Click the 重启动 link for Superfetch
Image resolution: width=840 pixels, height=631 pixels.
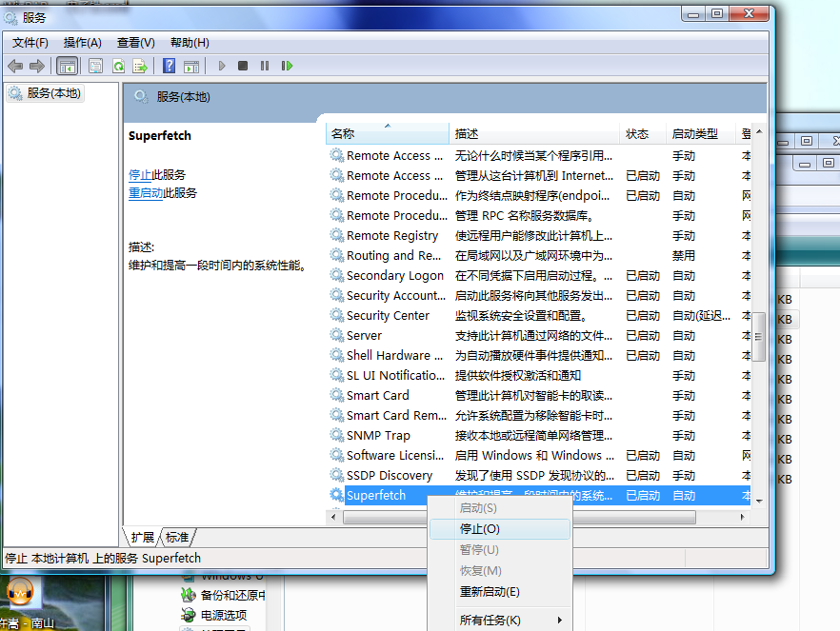pyautogui.click(x=146, y=193)
